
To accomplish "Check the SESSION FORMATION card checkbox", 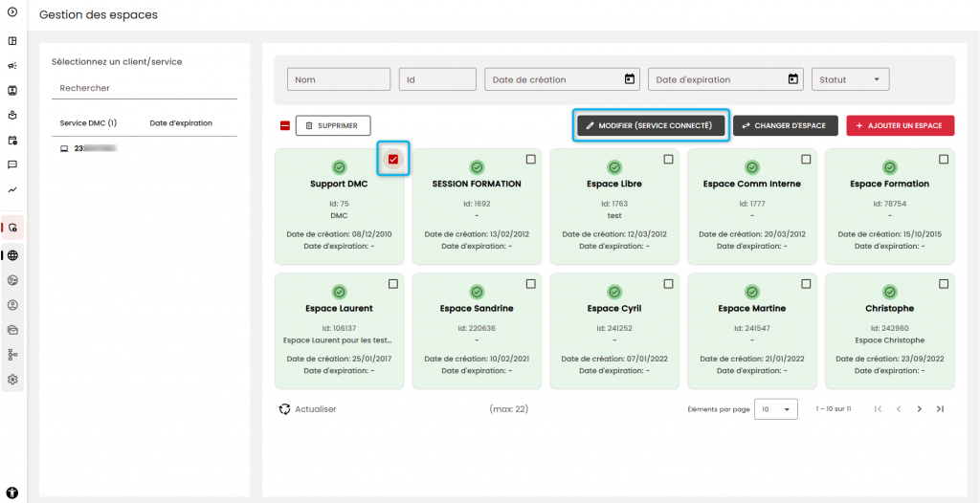I will (x=530, y=160).
